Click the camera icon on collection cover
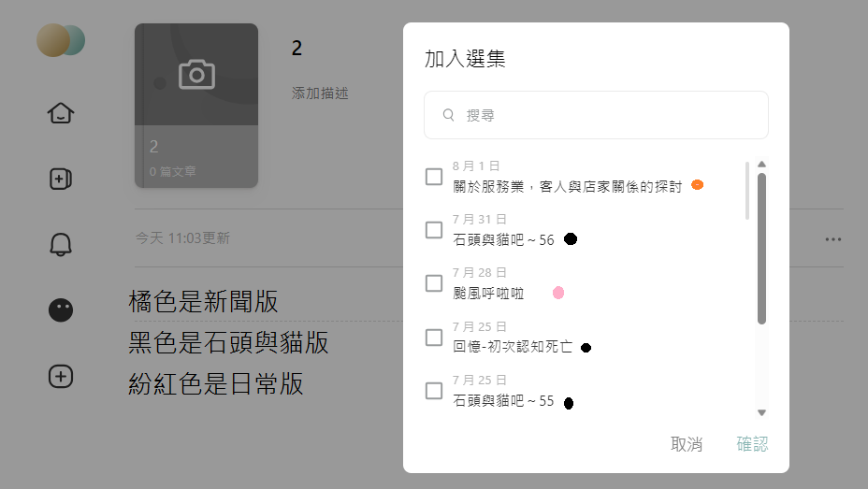Screen dimensions: 868x489 coord(196,74)
